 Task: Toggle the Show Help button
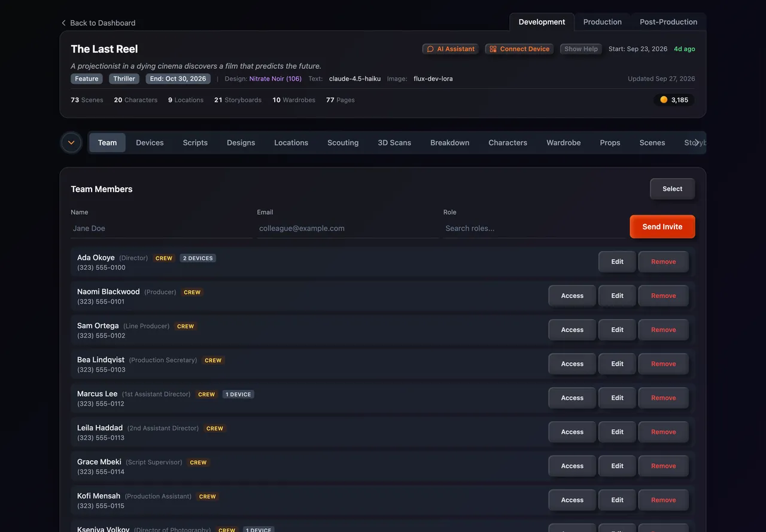(x=581, y=49)
